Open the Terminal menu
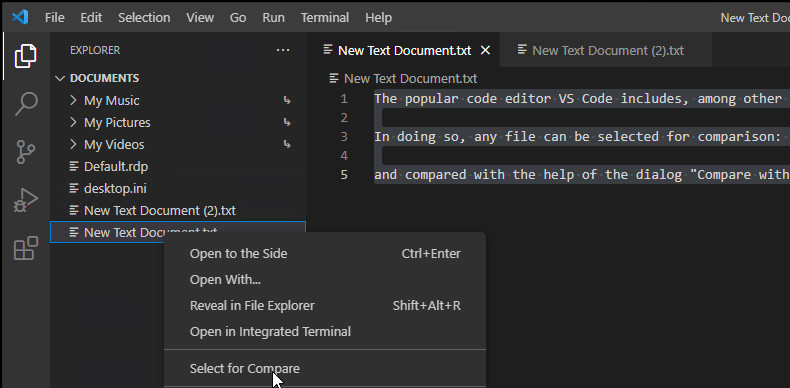 click(325, 18)
